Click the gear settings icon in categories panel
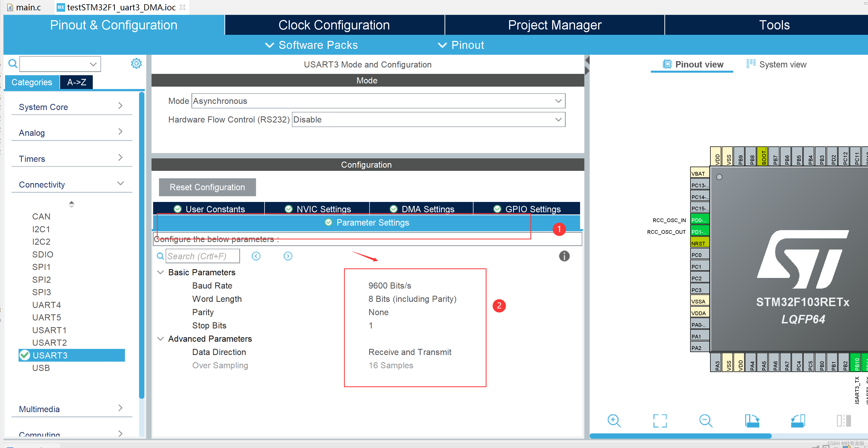 (136, 63)
